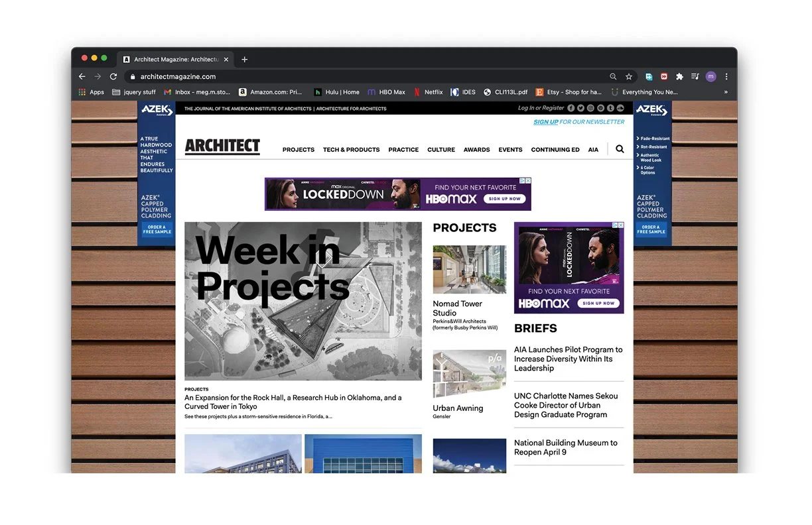
Task: Open Architect's SoundCloud icon
Action: click(x=620, y=108)
